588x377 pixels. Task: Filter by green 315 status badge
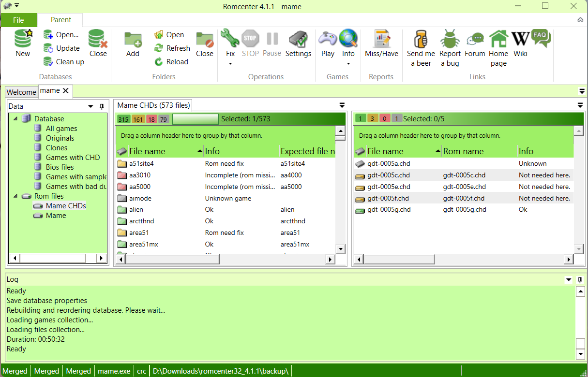[123, 119]
